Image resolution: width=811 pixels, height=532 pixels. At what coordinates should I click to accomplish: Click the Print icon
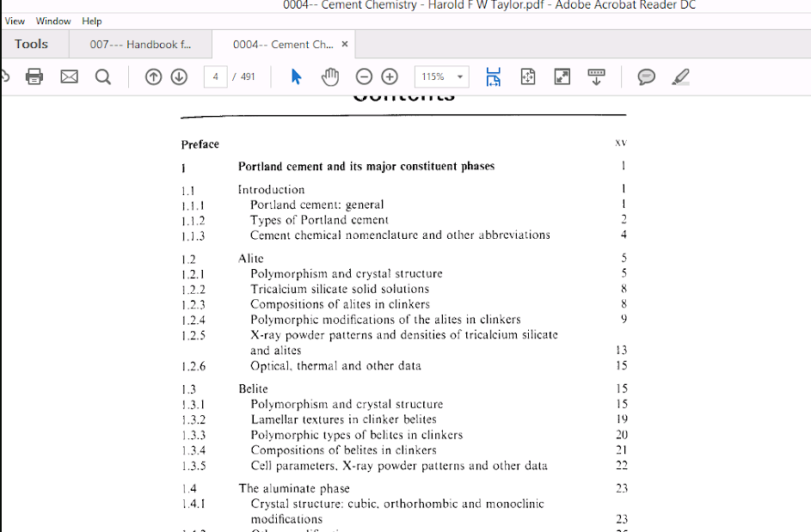pos(34,77)
